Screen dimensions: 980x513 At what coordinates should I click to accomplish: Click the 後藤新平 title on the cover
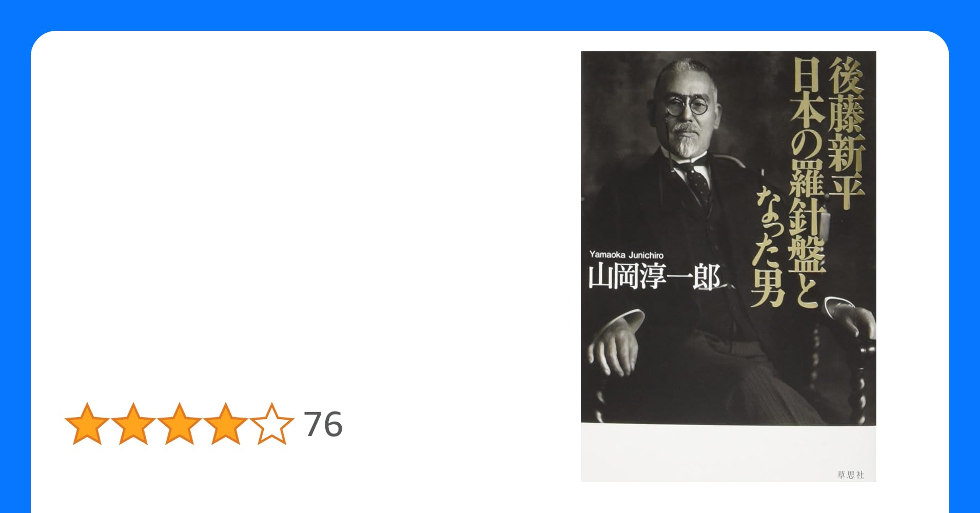(x=847, y=132)
